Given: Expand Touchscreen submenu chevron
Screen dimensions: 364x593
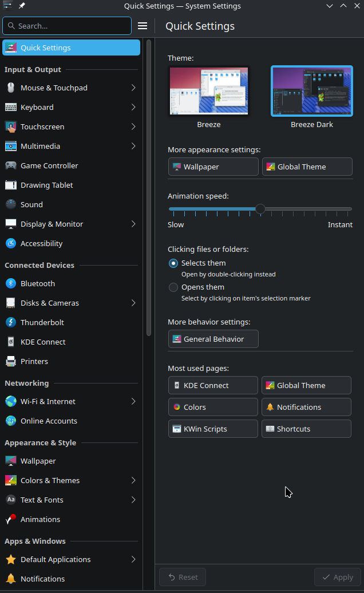Looking at the screenshot, I should [133, 126].
